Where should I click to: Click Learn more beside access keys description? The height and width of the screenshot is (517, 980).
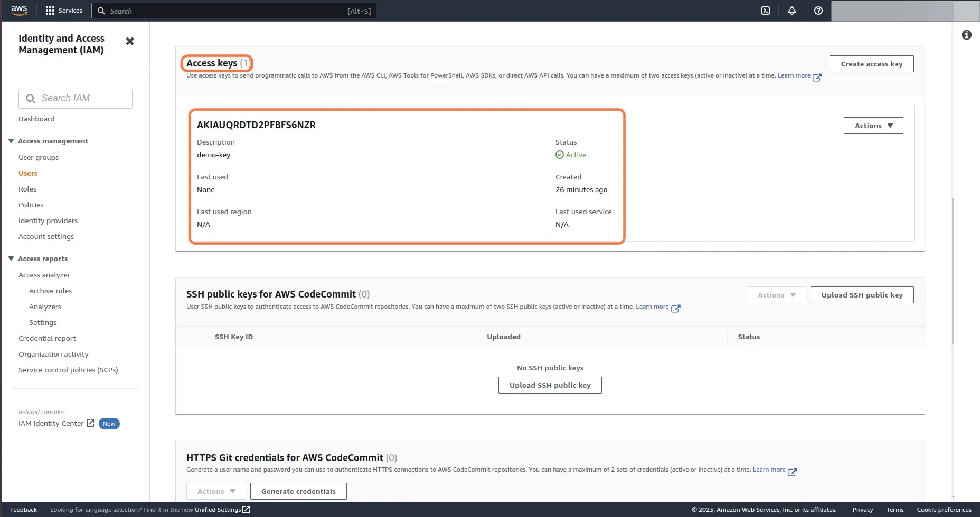795,75
